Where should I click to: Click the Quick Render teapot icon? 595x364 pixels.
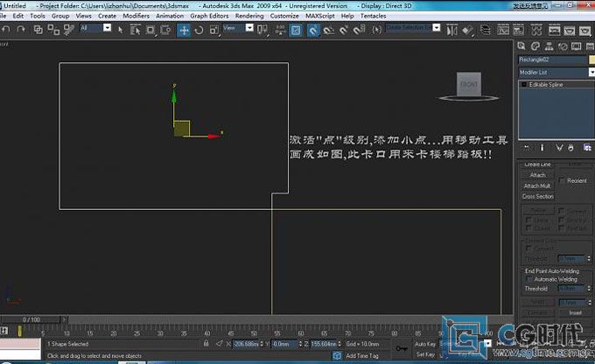click(x=584, y=30)
